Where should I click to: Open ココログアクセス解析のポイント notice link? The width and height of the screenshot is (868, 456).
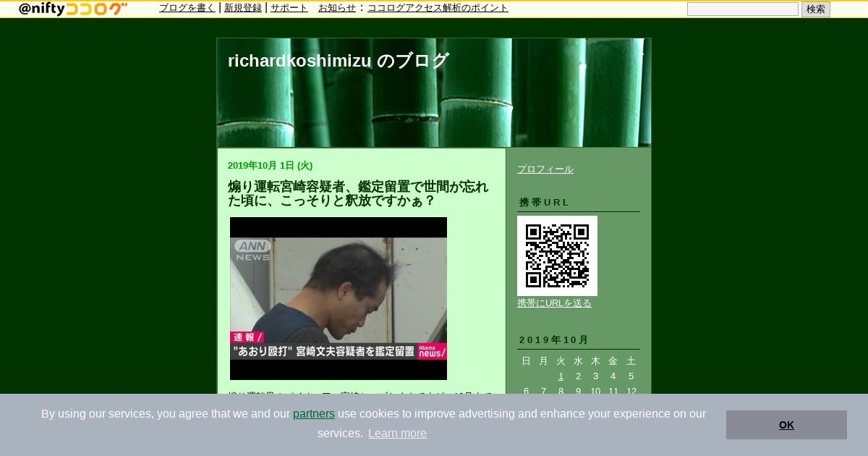(x=438, y=8)
